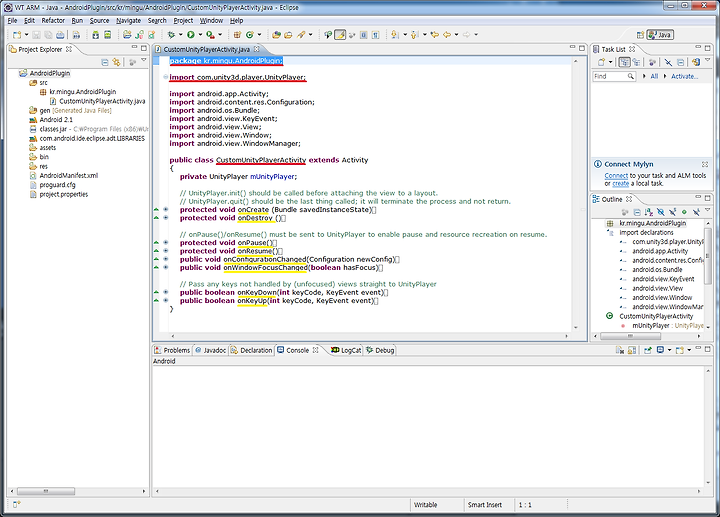
Task: Click Pin Console icon
Action: 648,350
